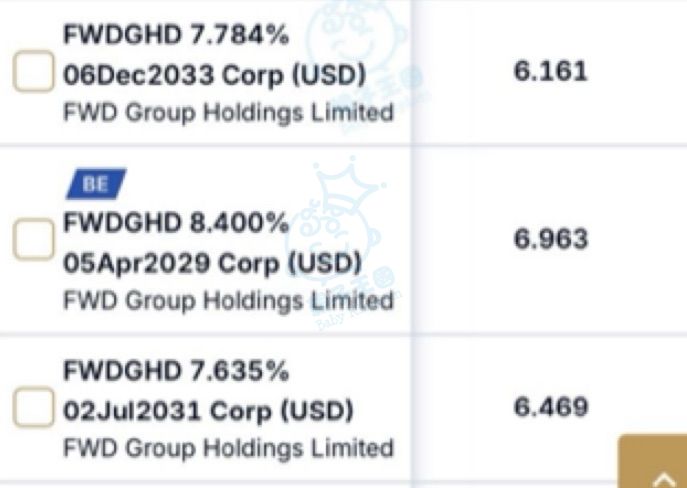Viewport: 687px width, 488px height.
Task: Open the FWDGHD 8.400% bond title
Action: 176,223
